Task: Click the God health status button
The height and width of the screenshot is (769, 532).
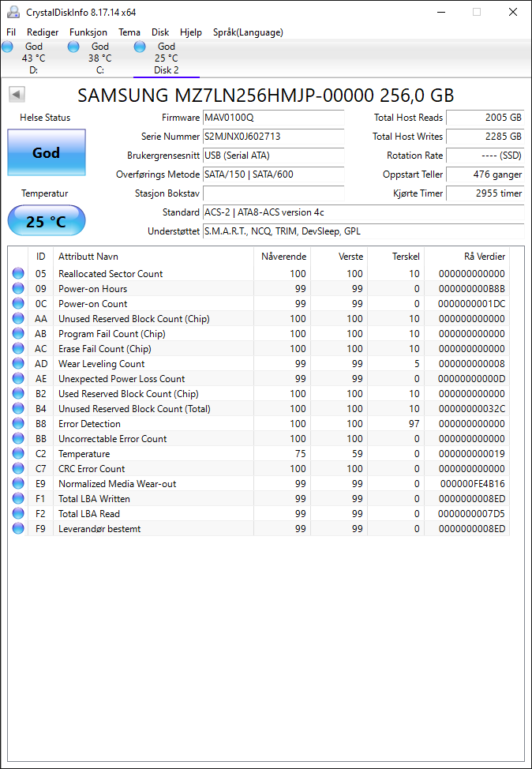Action: (x=47, y=152)
